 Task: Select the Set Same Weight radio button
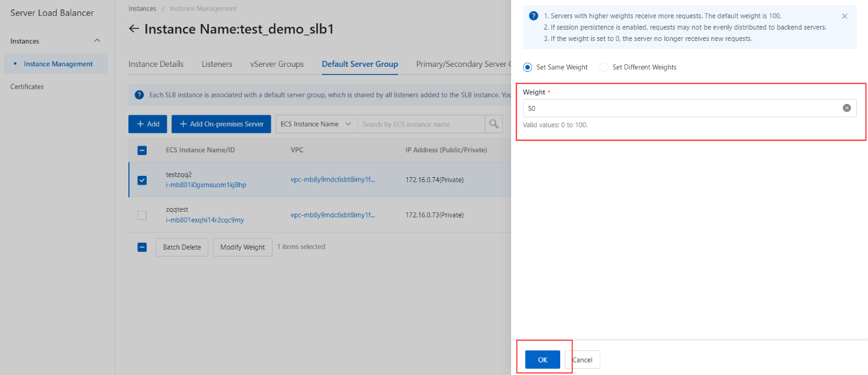click(527, 67)
